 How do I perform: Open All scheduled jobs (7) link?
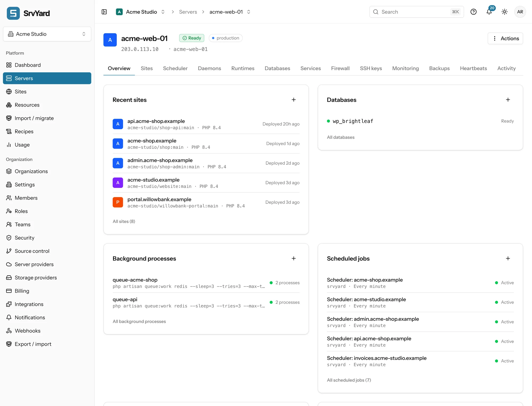(x=349, y=380)
